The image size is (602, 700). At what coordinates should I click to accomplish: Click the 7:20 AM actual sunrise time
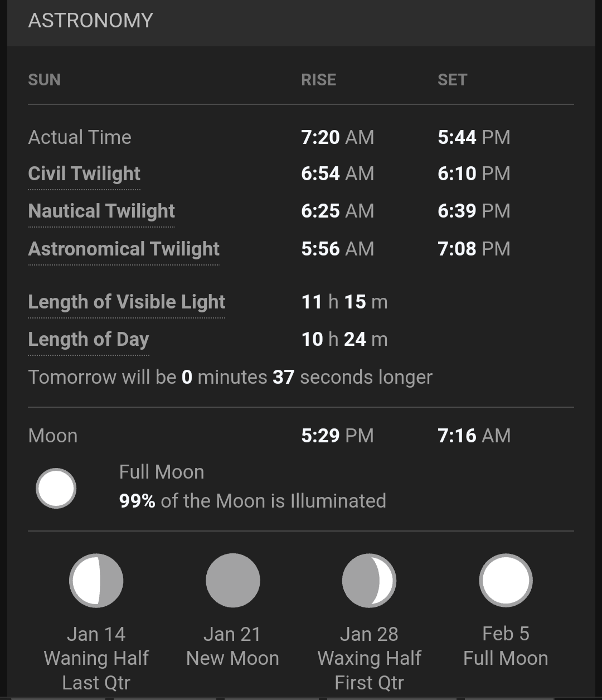(337, 137)
